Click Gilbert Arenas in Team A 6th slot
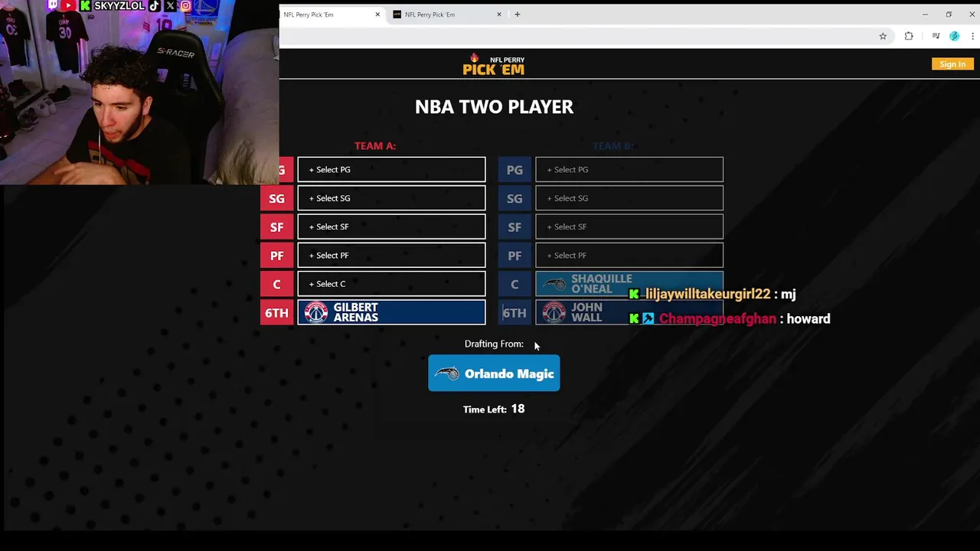The width and height of the screenshot is (980, 551). coord(391,312)
